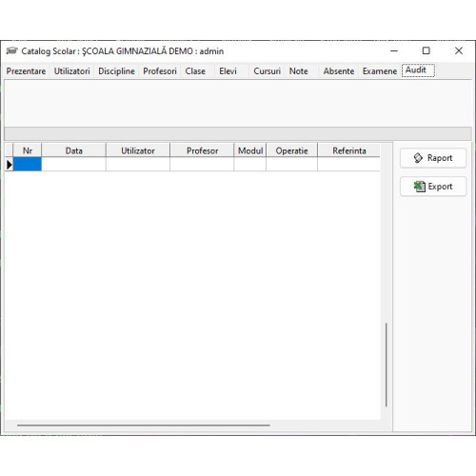Open the Prezentare tab
This screenshot has width=476, height=476.
point(26,71)
